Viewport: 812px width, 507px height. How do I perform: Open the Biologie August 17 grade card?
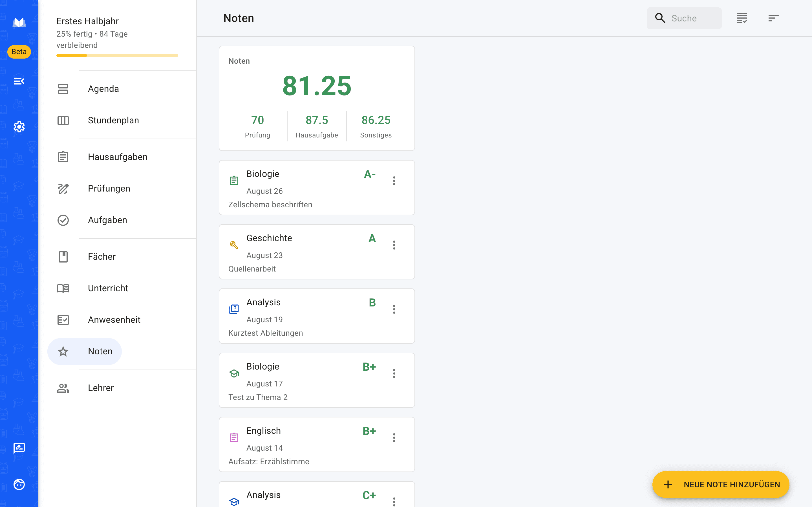click(x=317, y=380)
